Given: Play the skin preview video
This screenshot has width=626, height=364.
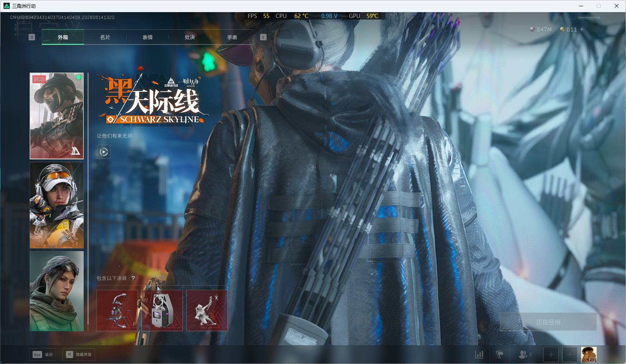Looking at the screenshot, I should (x=104, y=152).
